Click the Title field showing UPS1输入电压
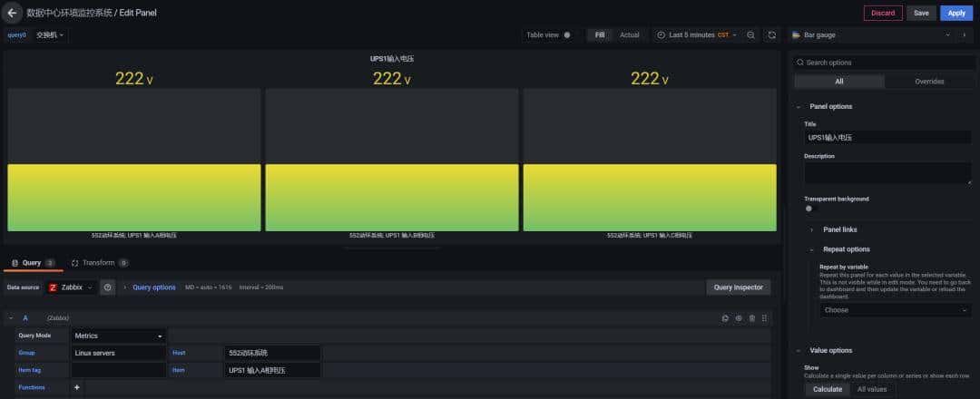The image size is (980, 399). point(887,137)
